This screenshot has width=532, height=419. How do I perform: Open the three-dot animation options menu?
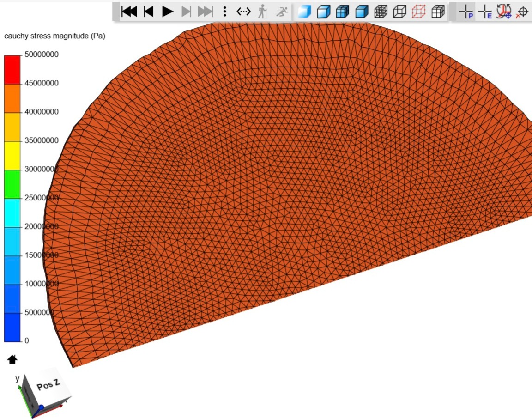[224, 12]
